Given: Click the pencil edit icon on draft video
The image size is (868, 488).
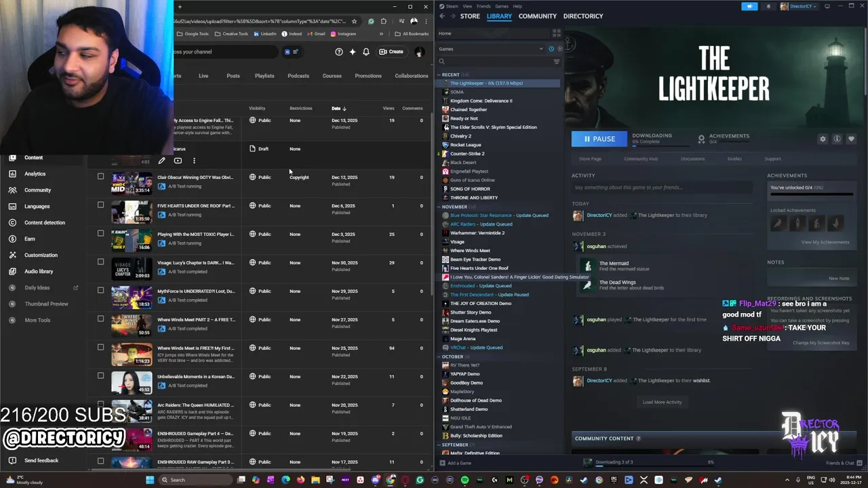Looking at the screenshot, I should pos(161,161).
